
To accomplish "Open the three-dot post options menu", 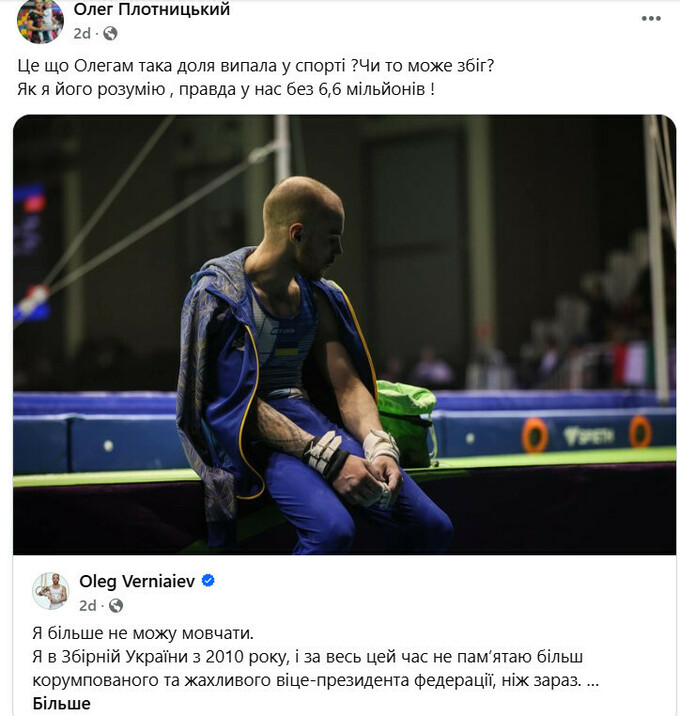I will [x=651, y=18].
